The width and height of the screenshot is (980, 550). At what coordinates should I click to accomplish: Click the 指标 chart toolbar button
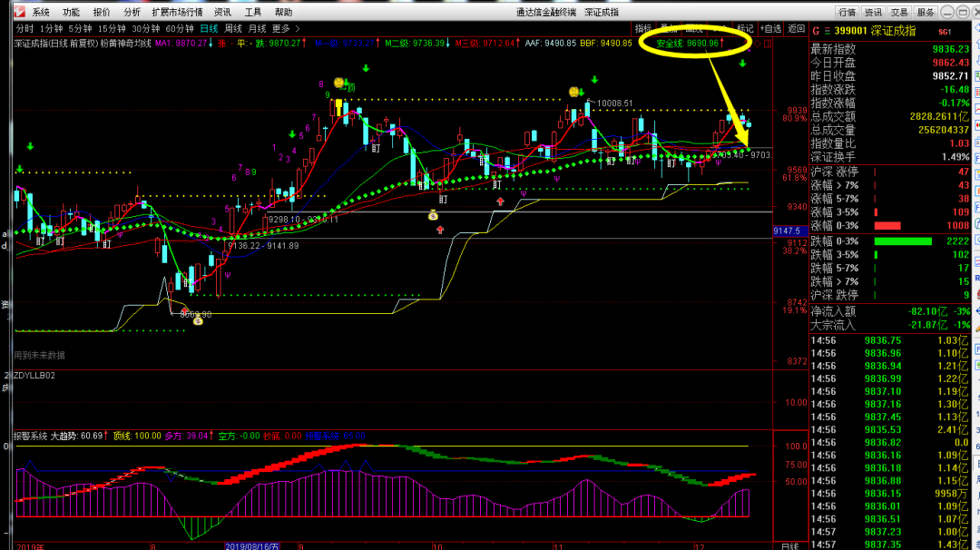click(x=643, y=28)
